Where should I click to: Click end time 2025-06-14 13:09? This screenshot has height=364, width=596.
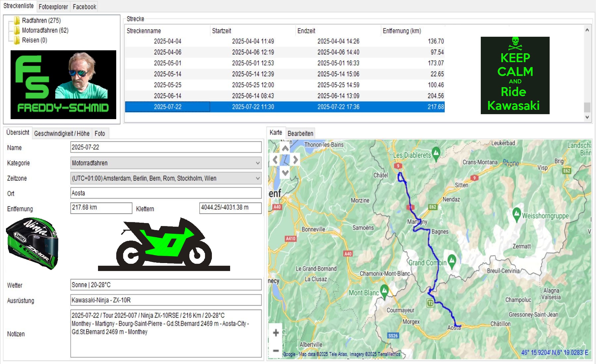click(338, 96)
